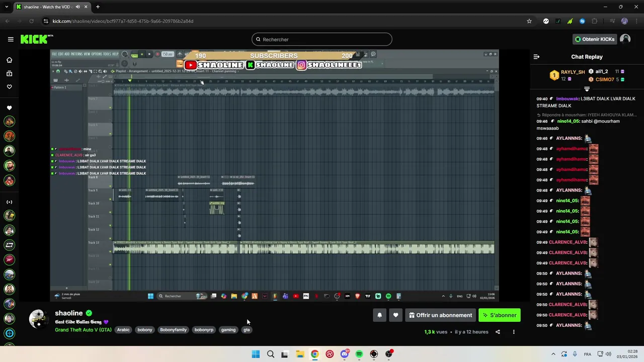Open a new Chrome tab
644x362 pixels.
tap(98, 7)
